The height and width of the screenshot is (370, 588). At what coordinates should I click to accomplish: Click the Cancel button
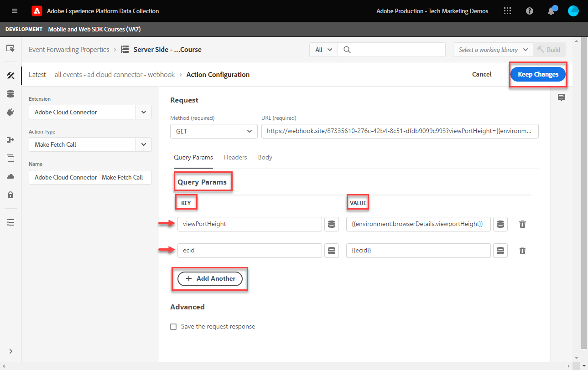tap(482, 74)
